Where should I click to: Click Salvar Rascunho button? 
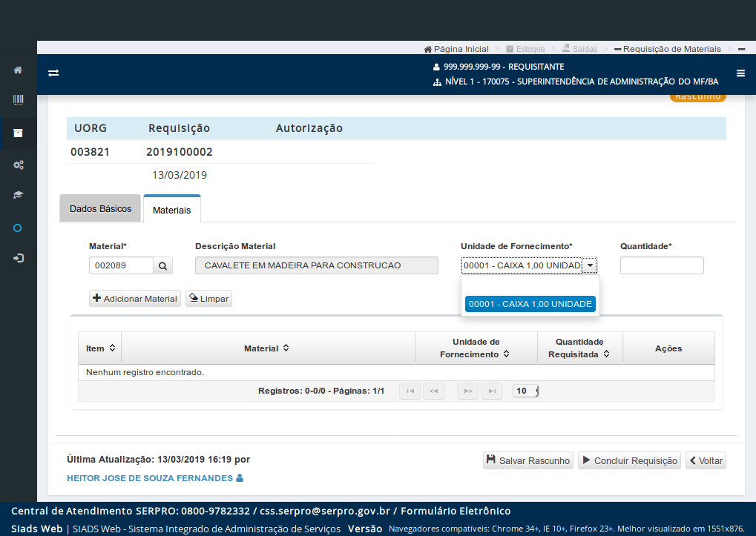click(x=528, y=460)
